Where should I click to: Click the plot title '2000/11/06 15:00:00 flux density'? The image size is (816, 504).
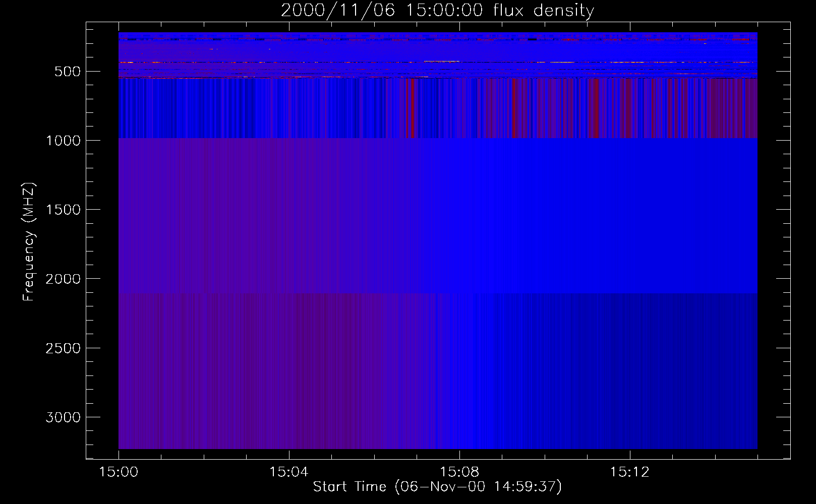(437, 11)
